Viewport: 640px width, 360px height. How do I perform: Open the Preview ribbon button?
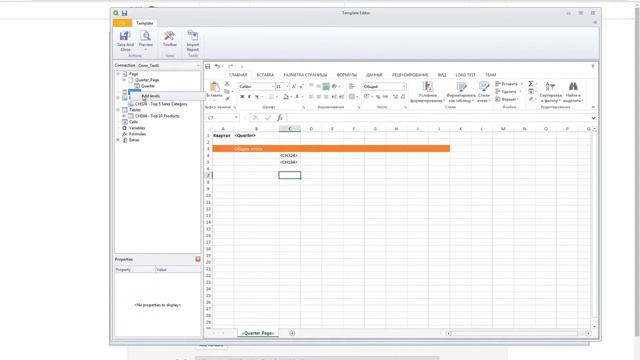coord(145,40)
